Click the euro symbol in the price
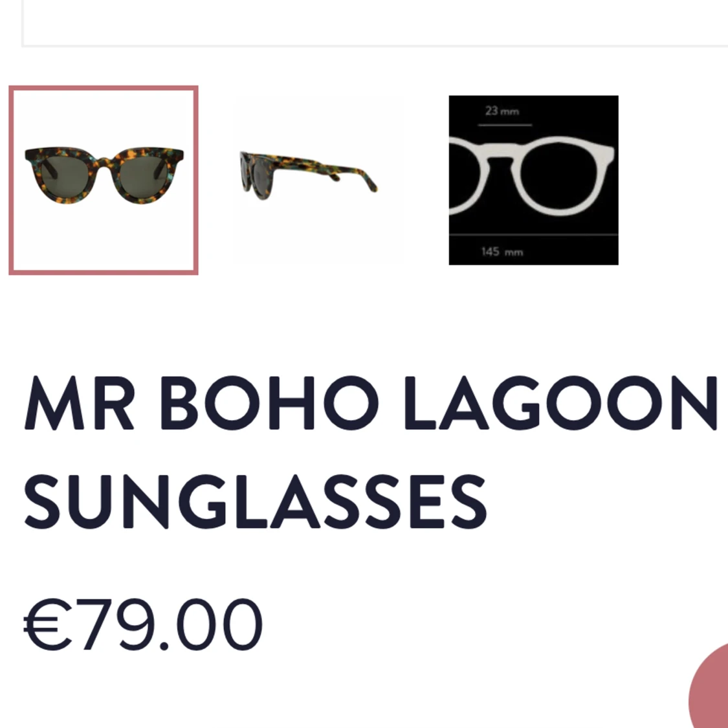 point(48,624)
